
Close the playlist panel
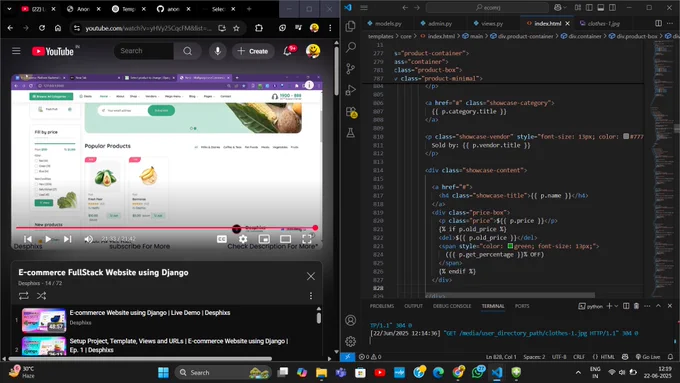tap(311, 276)
